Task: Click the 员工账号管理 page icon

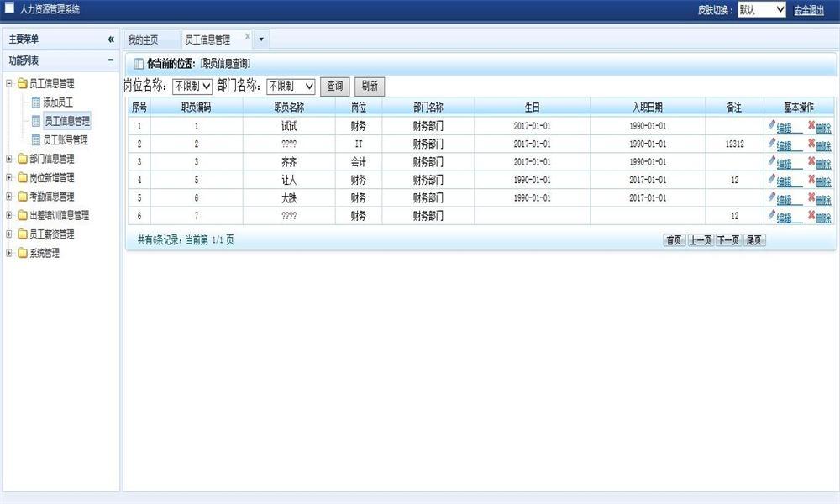Action: coord(36,139)
